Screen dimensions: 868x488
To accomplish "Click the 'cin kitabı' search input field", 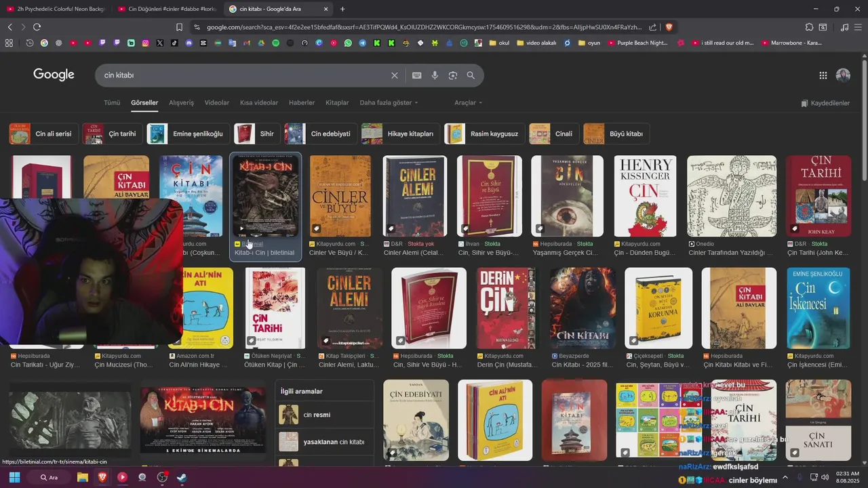I will [x=244, y=75].
